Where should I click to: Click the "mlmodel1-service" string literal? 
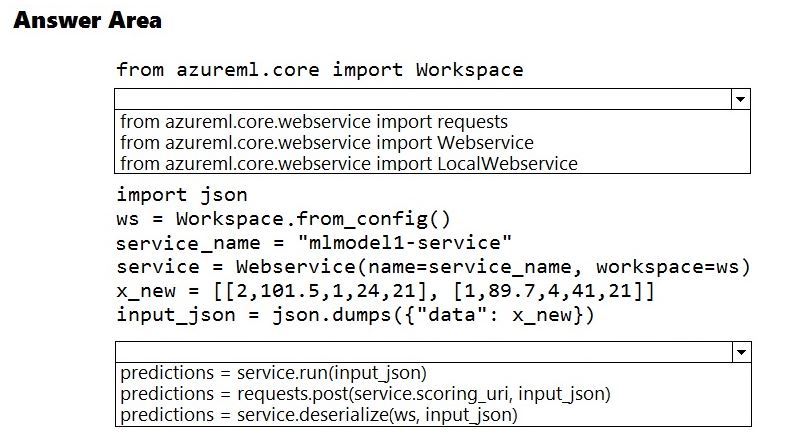point(405,243)
